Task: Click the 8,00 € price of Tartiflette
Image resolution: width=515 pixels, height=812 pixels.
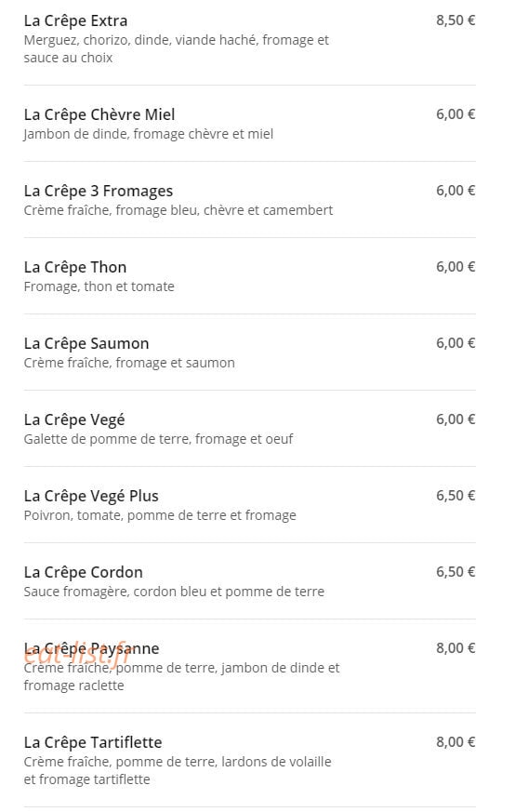Action: tap(456, 742)
